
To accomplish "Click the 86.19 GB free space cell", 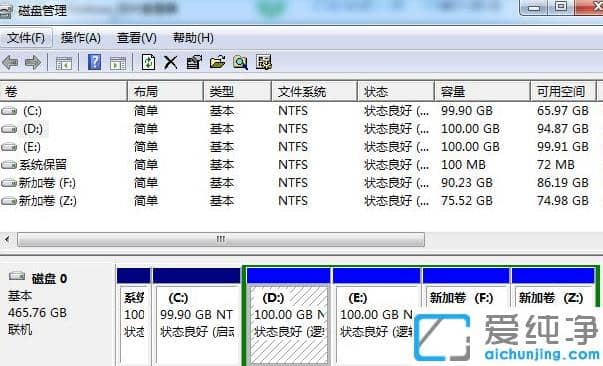I will point(563,183).
